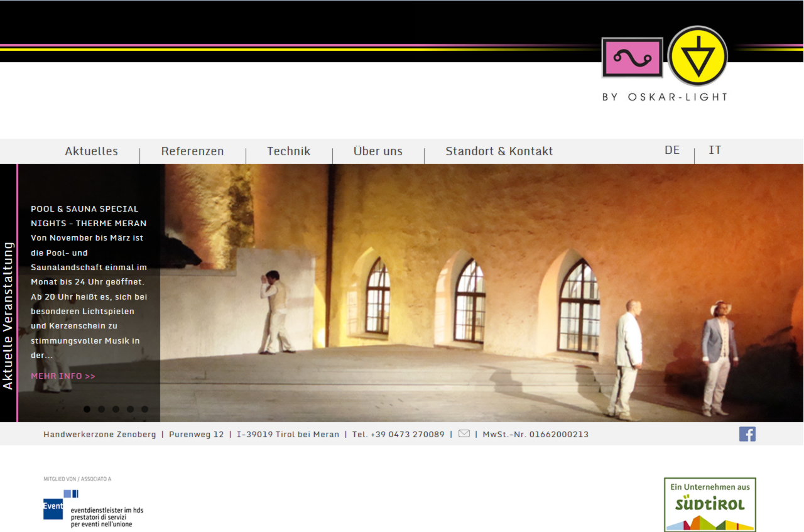
Task: Click POOL & SAUNA SPECIAL NIGHTS heading
Action: point(89,216)
